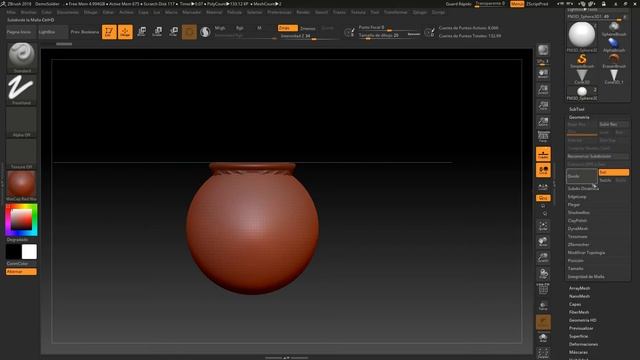The height and width of the screenshot is (360, 640).
Task: Click the Line Fill PolyF grid icon
Action: tap(543, 289)
